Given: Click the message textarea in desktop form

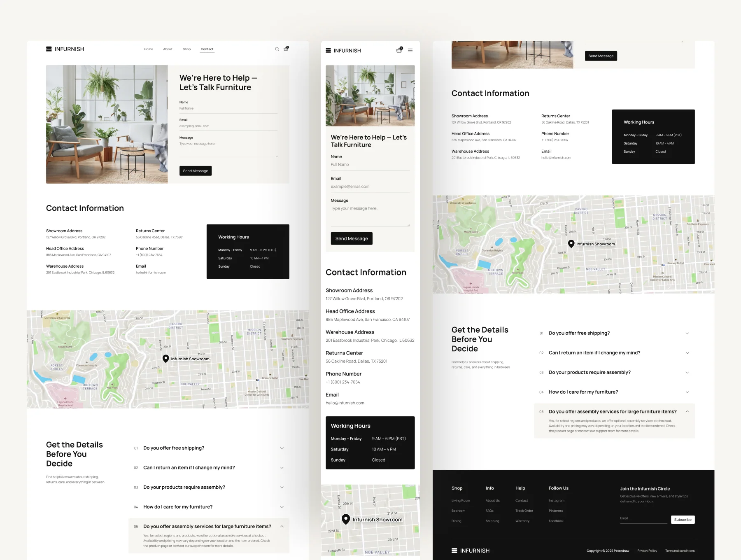Looking at the screenshot, I should click(x=228, y=149).
